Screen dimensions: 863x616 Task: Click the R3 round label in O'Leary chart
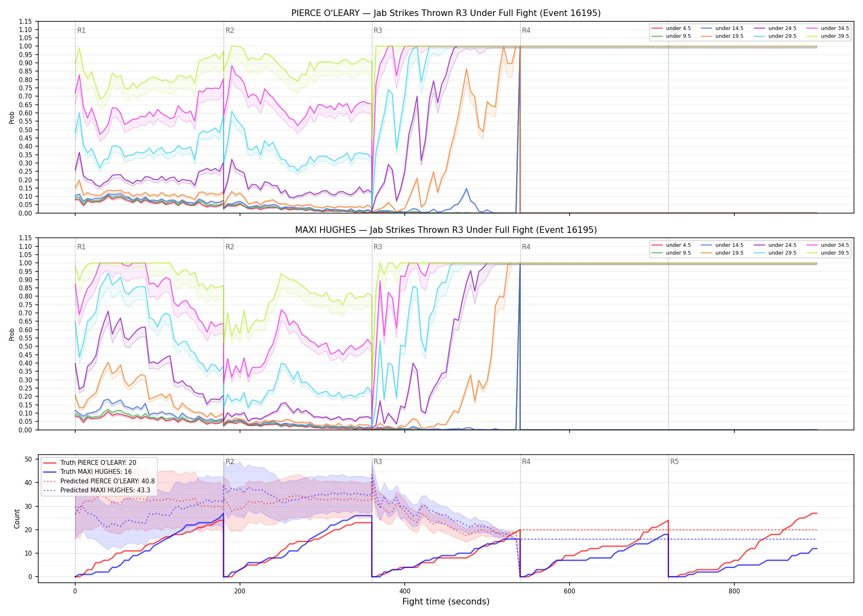point(378,30)
